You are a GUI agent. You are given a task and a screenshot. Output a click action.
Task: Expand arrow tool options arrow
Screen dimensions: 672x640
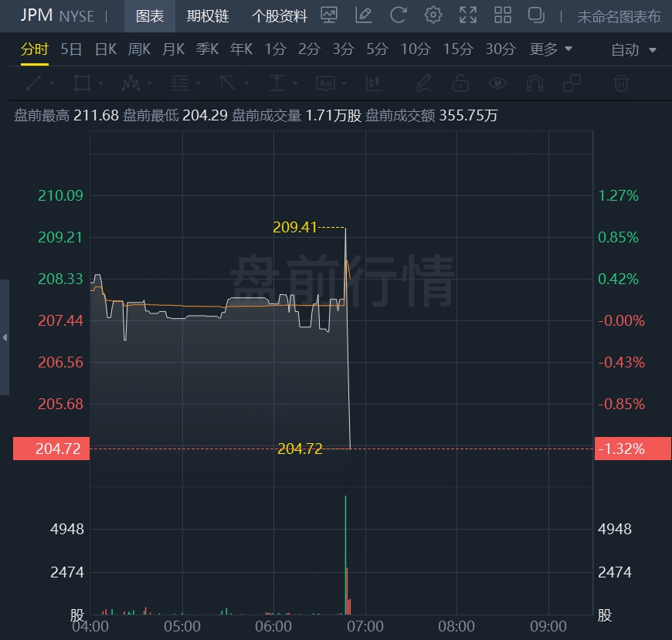(x=246, y=83)
